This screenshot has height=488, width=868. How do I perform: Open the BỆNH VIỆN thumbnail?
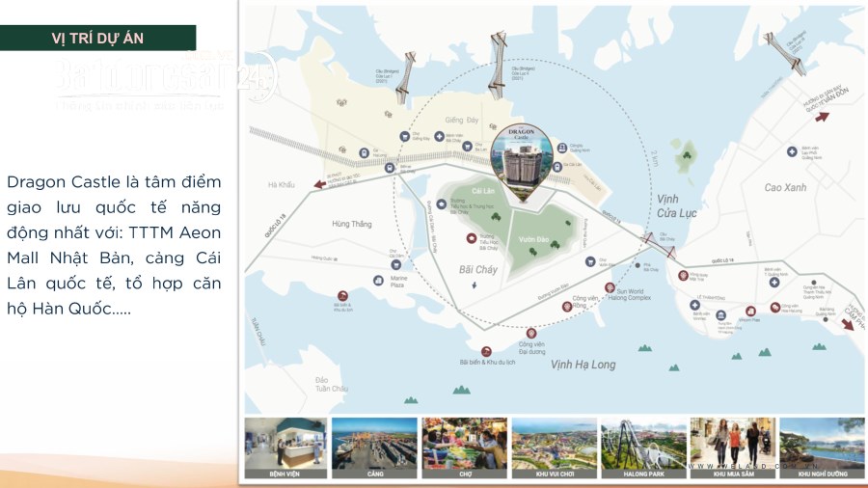point(285,447)
